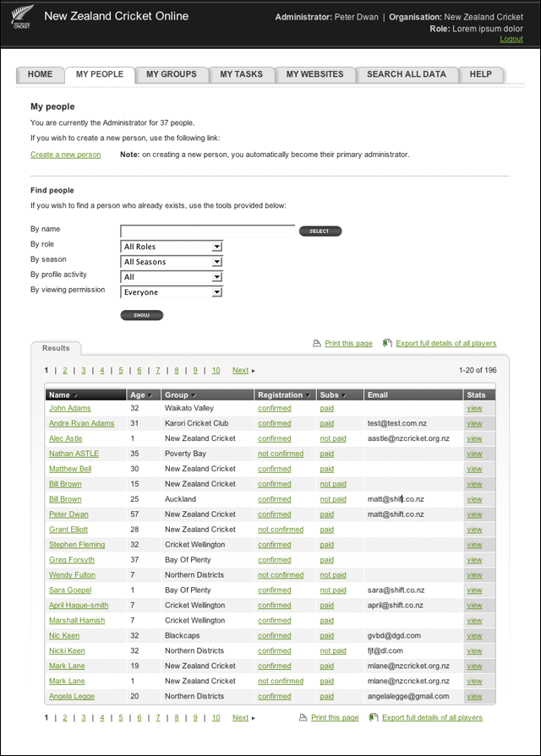The image size is (541, 756).
Task: Click the Logout link in header
Action: coord(511,39)
